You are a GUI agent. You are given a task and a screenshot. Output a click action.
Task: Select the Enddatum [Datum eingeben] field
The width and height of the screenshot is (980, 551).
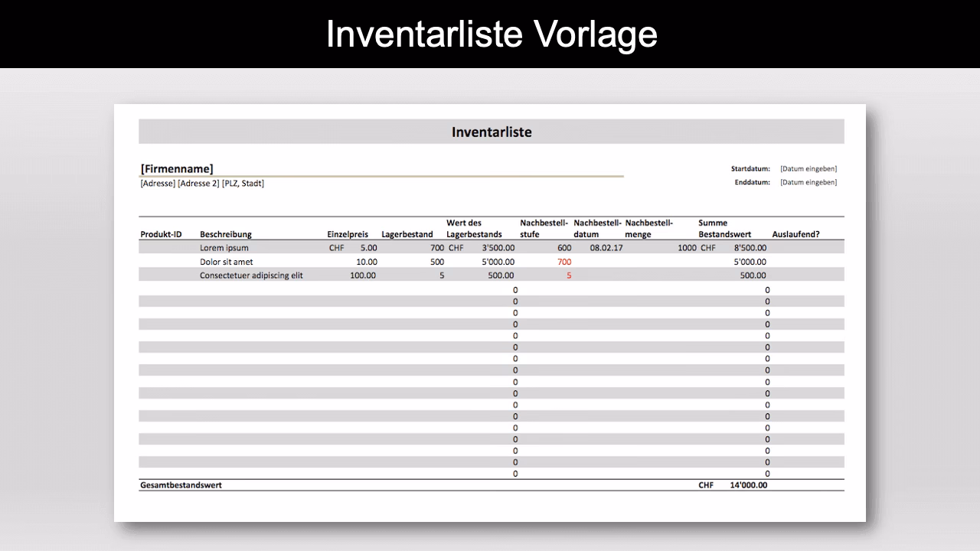(x=808, y=182)
